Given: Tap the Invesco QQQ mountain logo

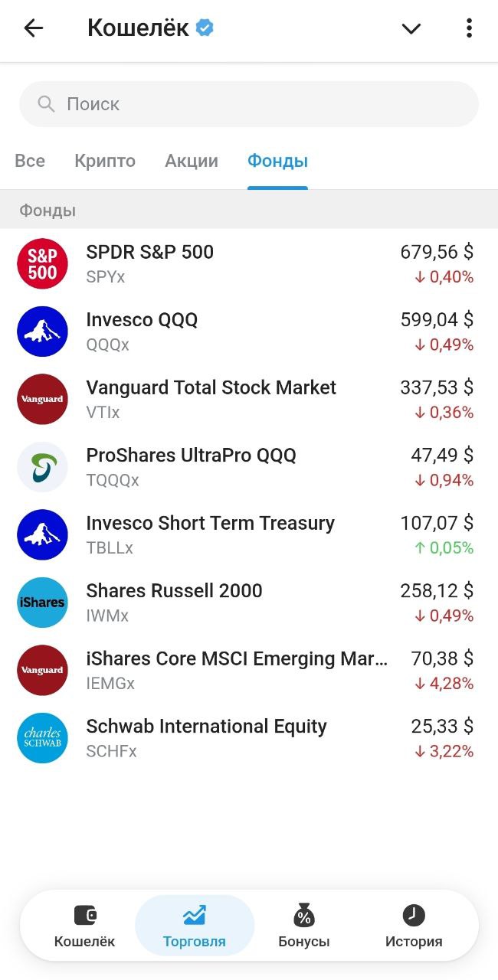Looking at the screenshot, I should (42, 331).
